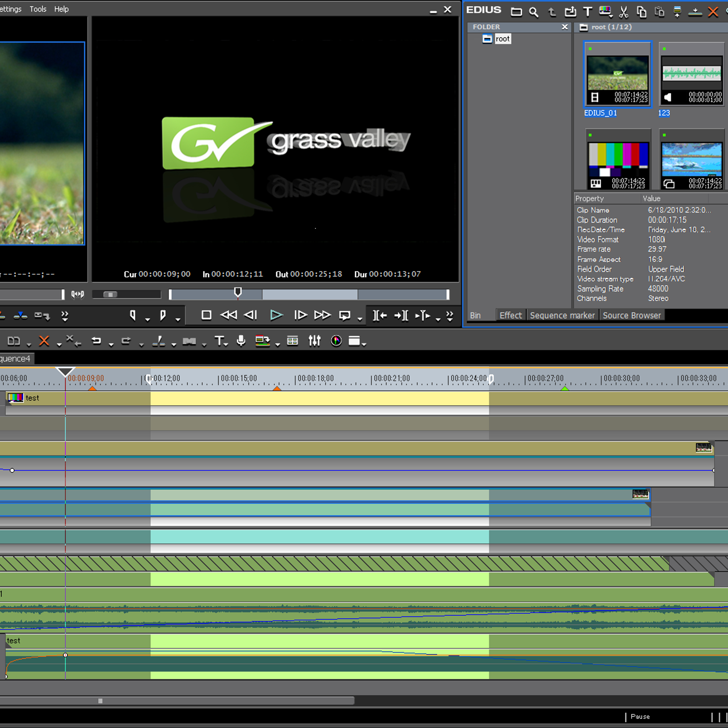The width and height of the screenshot is (728, 728).
Task: Click the green marker on the time scale
Action: [565, 389]
